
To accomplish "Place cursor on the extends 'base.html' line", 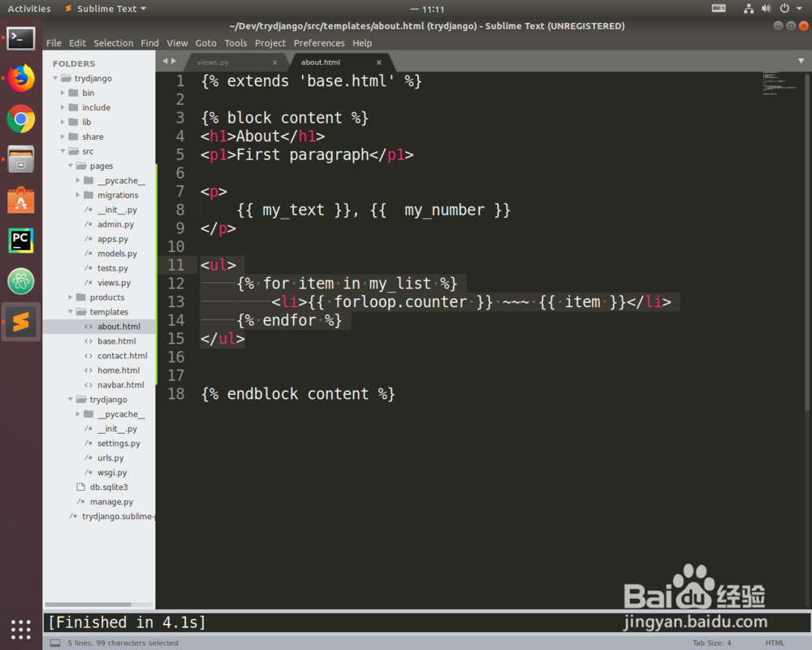I will pyautogui.click(x=311, y=81).
